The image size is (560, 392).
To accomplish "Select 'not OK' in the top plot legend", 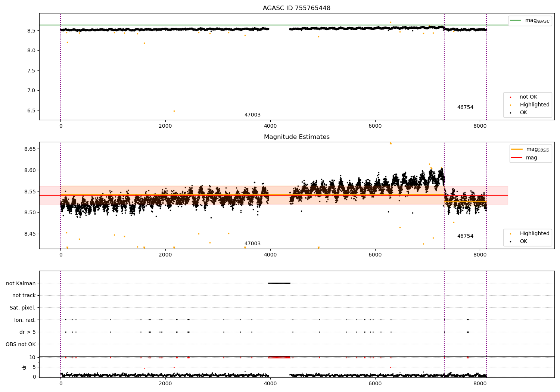I will pyautogui.click(x=528, y=97).
